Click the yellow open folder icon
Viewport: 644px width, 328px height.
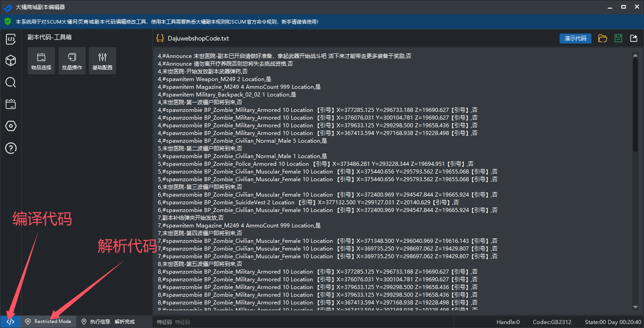pos(602,39)
